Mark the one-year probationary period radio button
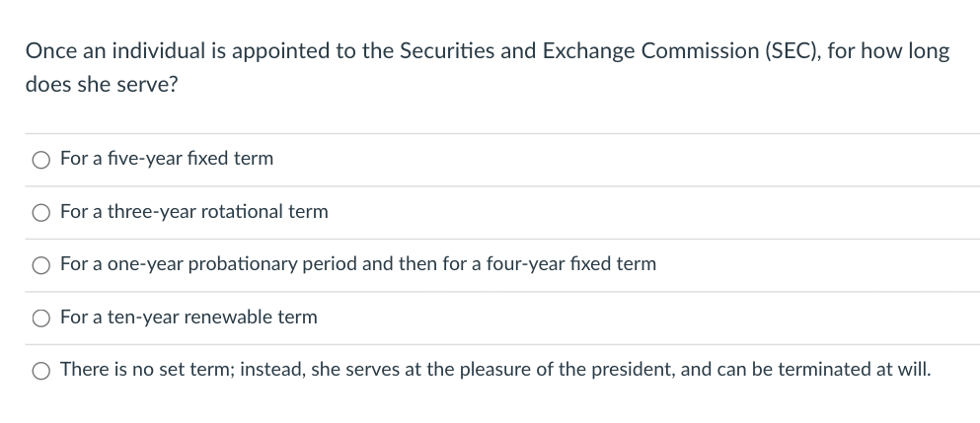Image resolution: width=980 pixels, height=423 pixels. coord(41,264)
